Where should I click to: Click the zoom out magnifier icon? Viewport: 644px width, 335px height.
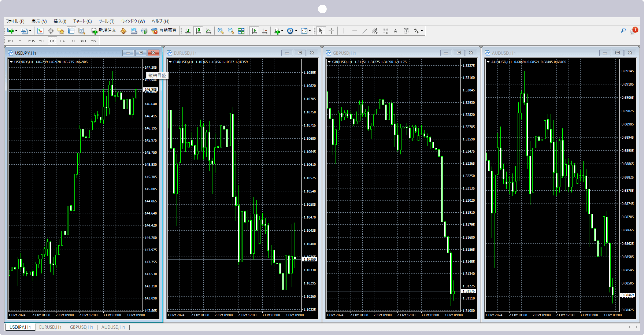coord(231,31)
